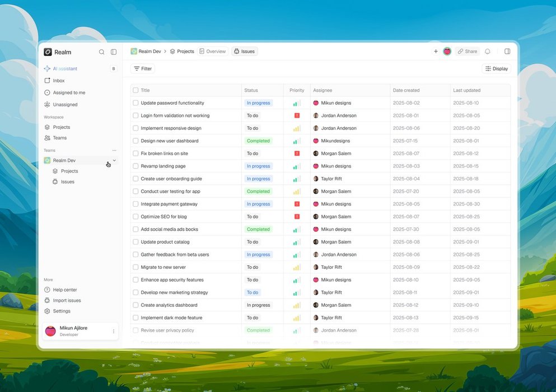The height and width of the screenshot is (392, 556).
Task: Select the Issues tab in breadcrumb bar
Action: point(244,52)
